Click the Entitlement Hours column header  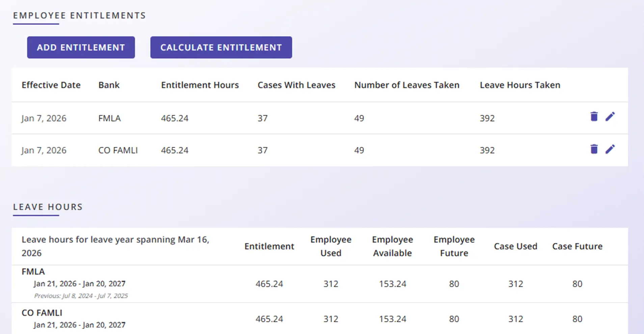coord(200,85)
